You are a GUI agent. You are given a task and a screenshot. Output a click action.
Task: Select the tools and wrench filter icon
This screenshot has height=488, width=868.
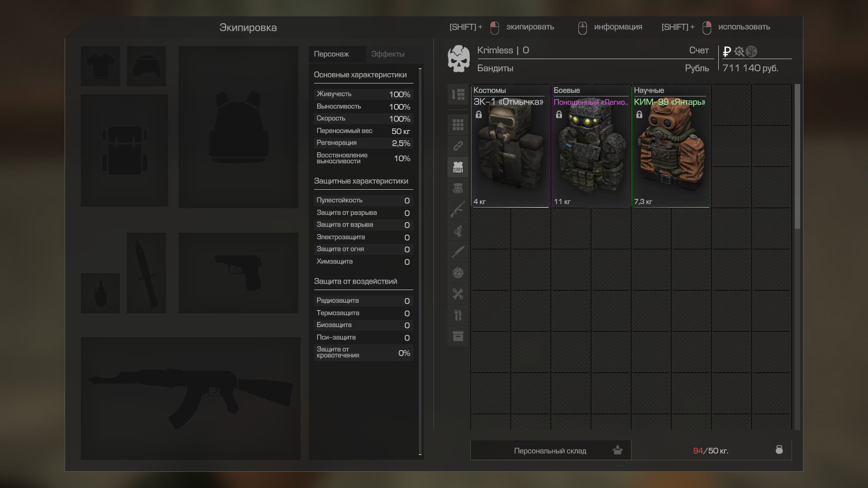coord(458,294)
